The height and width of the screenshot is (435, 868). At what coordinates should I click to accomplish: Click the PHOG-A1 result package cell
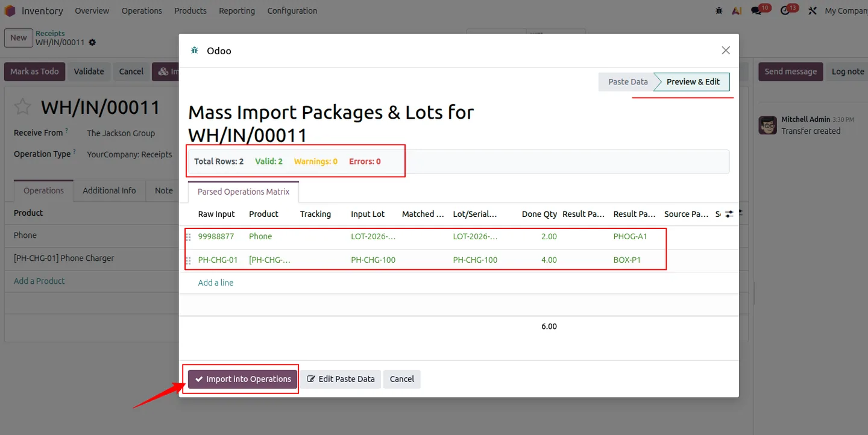click(x=630, y=236)
